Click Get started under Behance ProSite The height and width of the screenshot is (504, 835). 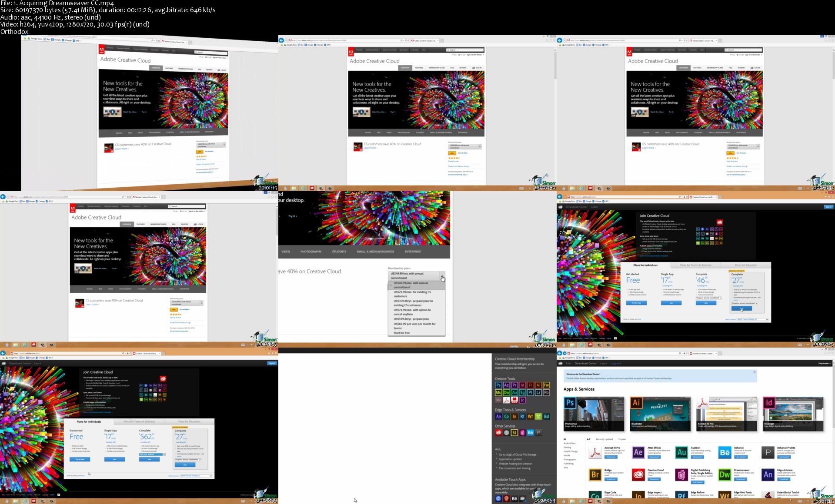[x=784, y=457]
